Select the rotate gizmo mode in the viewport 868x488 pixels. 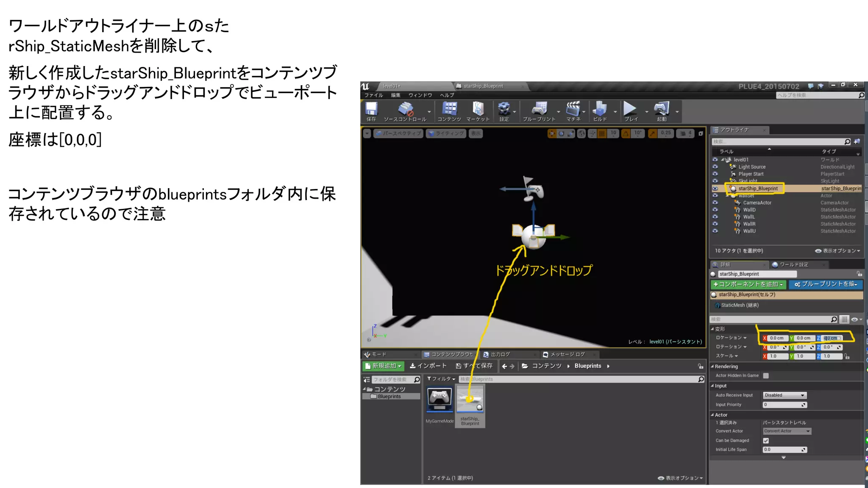[562, 133]
